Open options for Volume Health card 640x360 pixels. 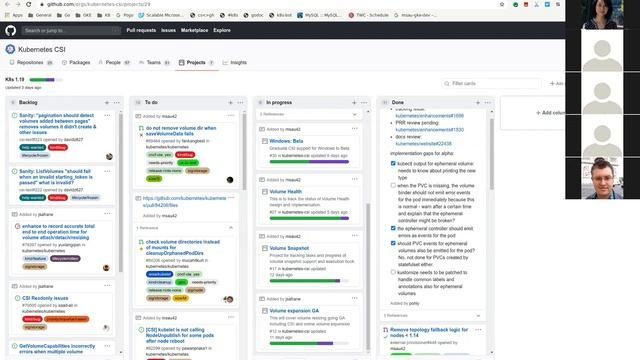[355, 179]
